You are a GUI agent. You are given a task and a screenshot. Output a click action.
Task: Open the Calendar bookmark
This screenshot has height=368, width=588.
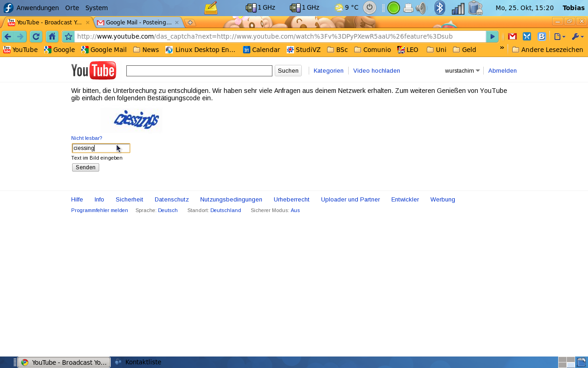[261, 50]
